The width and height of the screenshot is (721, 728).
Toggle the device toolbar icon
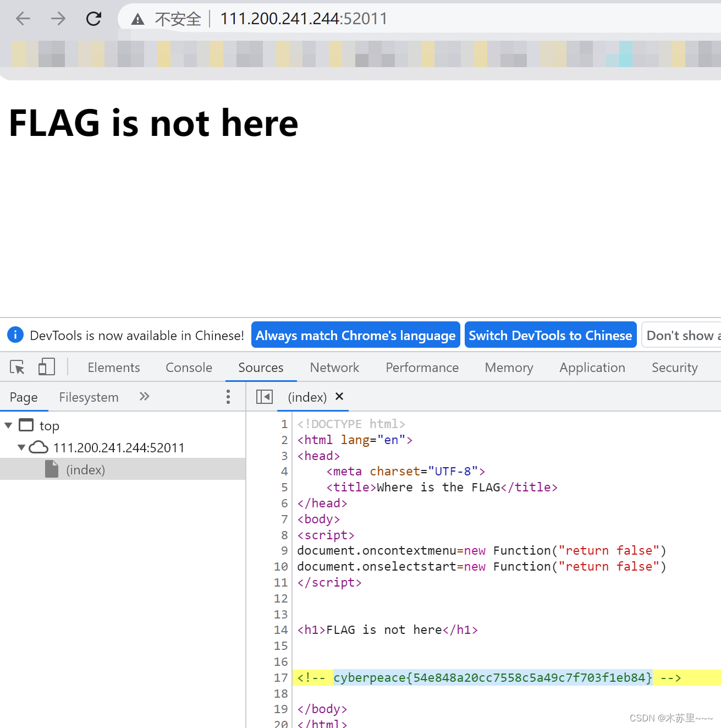tap(47, 367)
